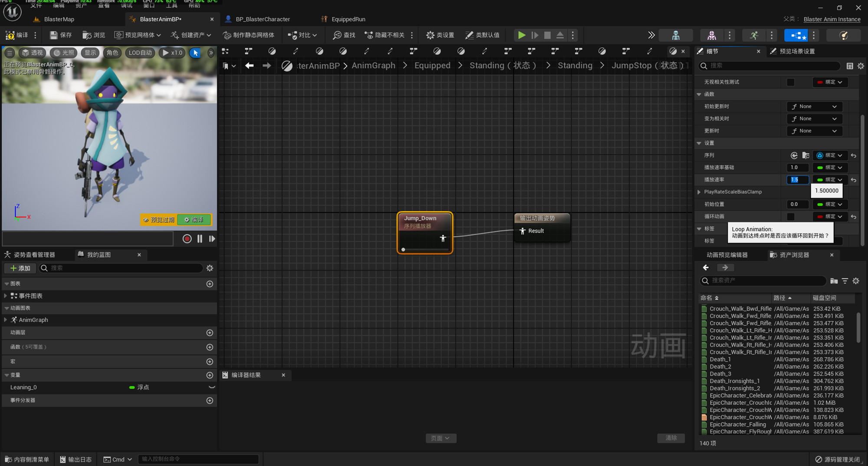Image resolution: width=868 pixels, height=466 pixels.
Task: Click the skeletal mesh editor mode icon
Action: point(712,35)
